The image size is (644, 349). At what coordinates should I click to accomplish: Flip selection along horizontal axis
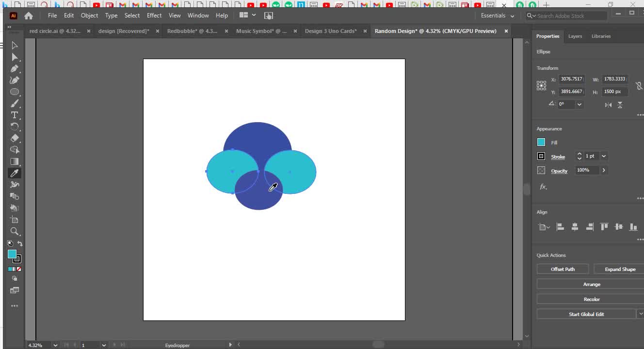coord(608,105)
